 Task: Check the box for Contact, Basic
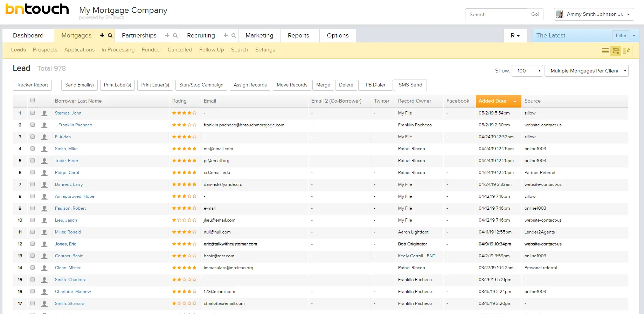pos(33,256)
